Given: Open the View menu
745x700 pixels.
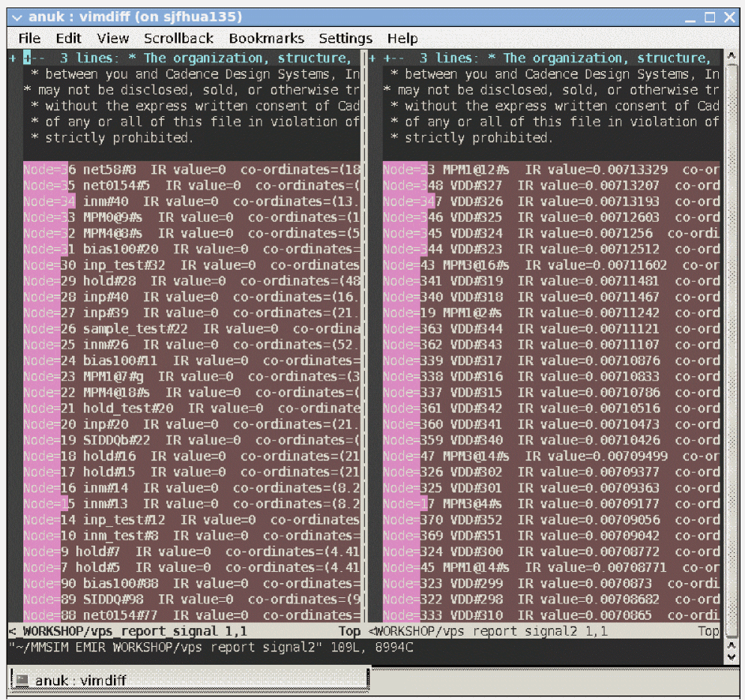Looking at the screenshot, I should click(x=112, y=38).
